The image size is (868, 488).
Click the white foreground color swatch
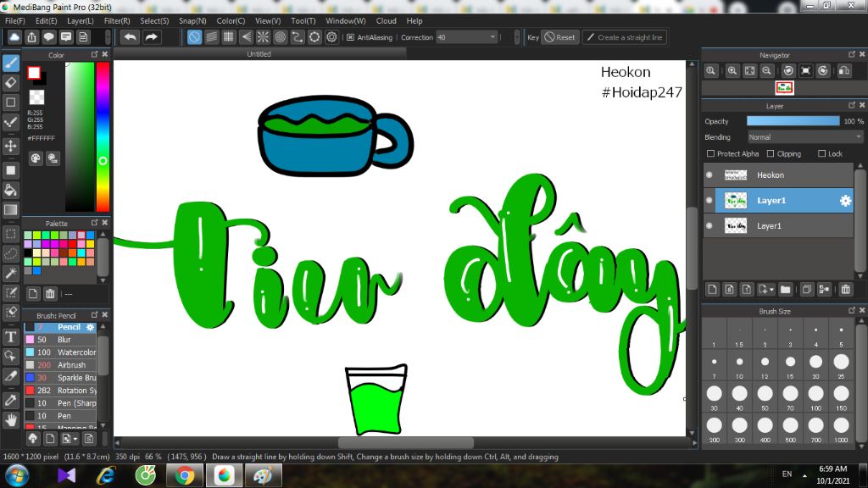(x=34, y=73)
